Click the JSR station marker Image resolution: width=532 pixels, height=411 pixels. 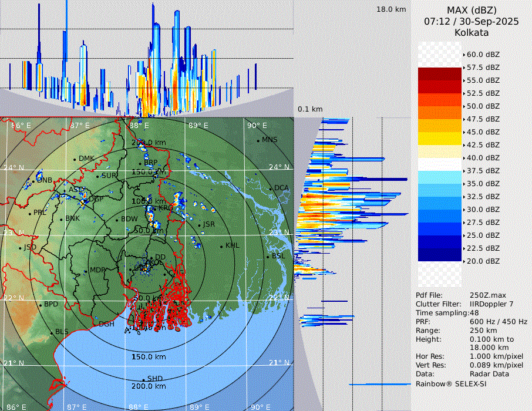coord(199,225)
